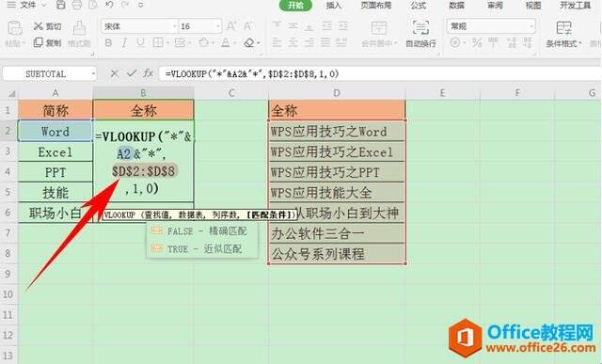
Task: Choose FALSE - 精确匹配 from the suggestion list
Action: [x=202, y=231]
